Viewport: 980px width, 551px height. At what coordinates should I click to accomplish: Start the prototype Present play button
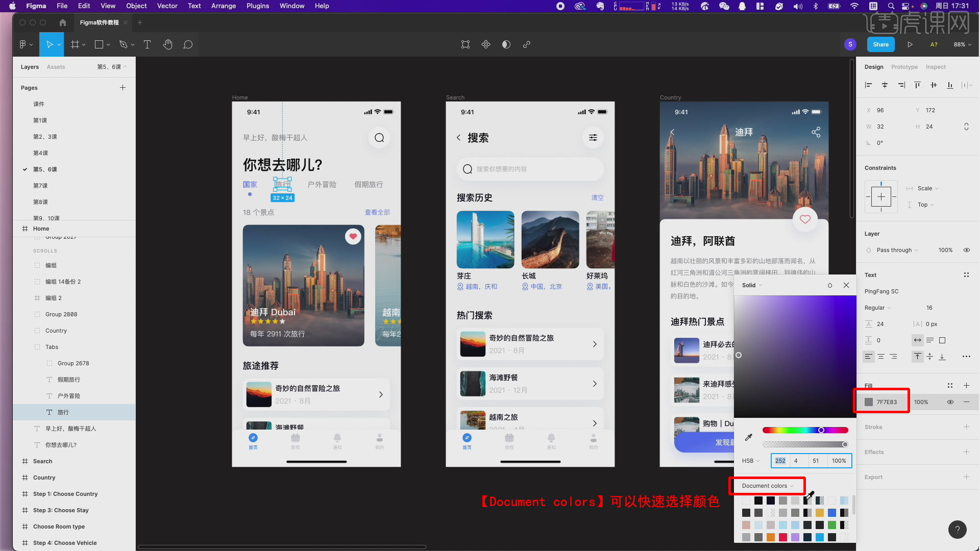coord(910,44)
